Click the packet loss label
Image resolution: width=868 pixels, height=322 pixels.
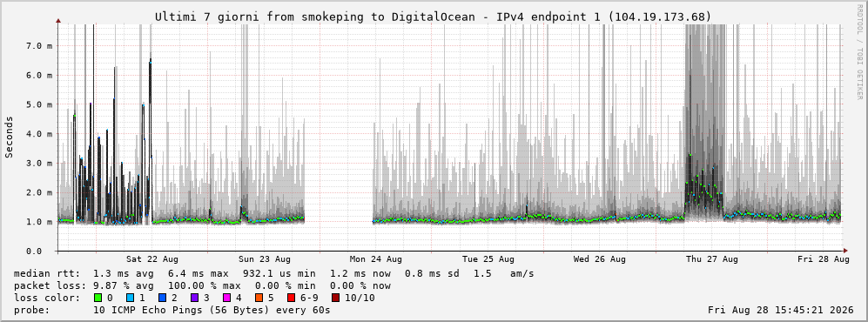coord(50,286)
